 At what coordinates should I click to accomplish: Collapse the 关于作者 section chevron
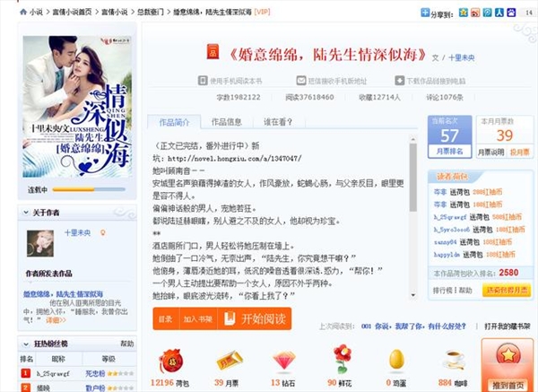coord(26,213)
